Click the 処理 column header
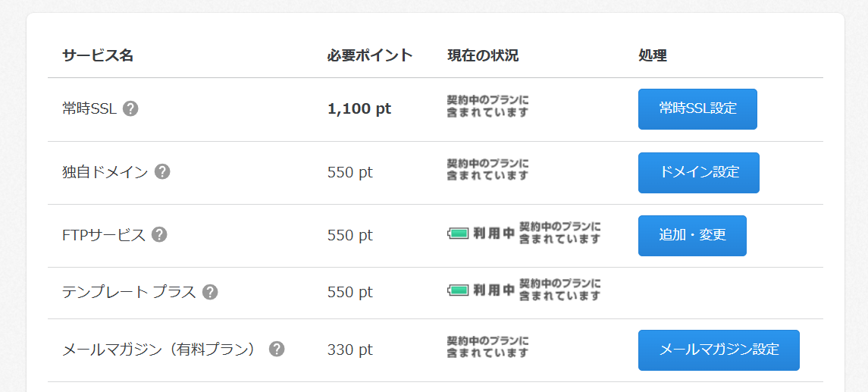868x392 pixels. click(652, 55)
